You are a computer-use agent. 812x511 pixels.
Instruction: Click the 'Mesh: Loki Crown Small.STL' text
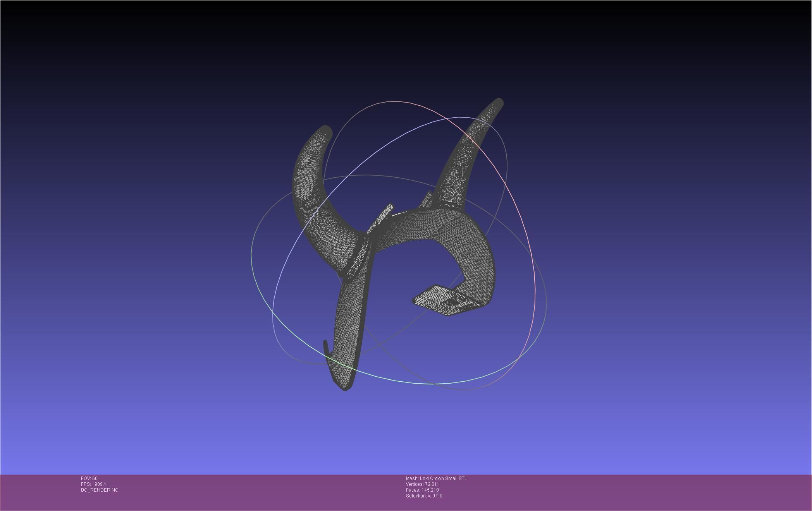pos(437,478)
